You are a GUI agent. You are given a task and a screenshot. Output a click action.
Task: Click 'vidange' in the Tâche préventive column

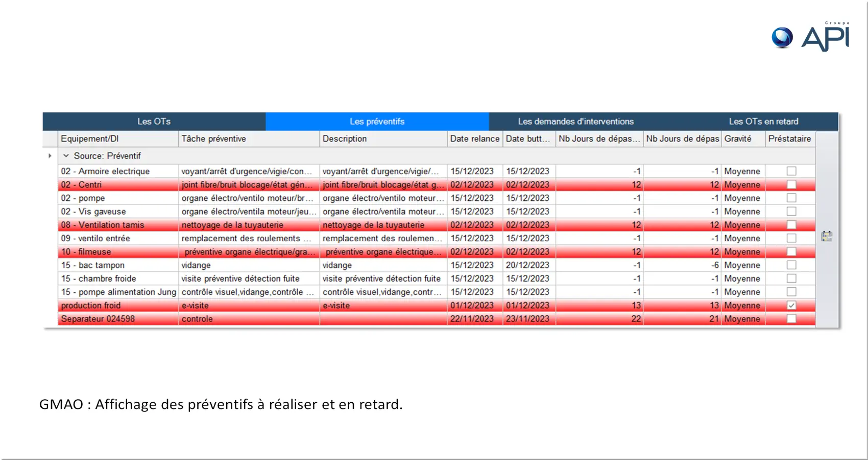click(x=249, y=265)
